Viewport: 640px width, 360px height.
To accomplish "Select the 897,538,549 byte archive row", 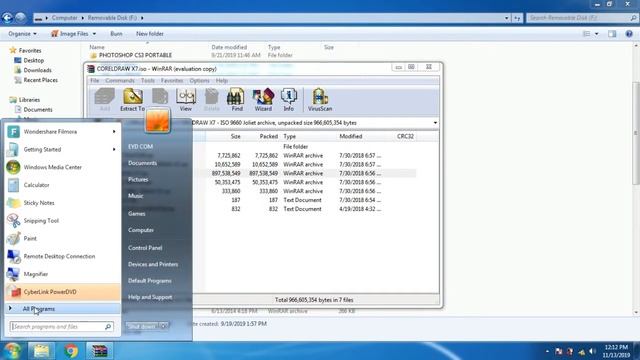I will (305, 173).
